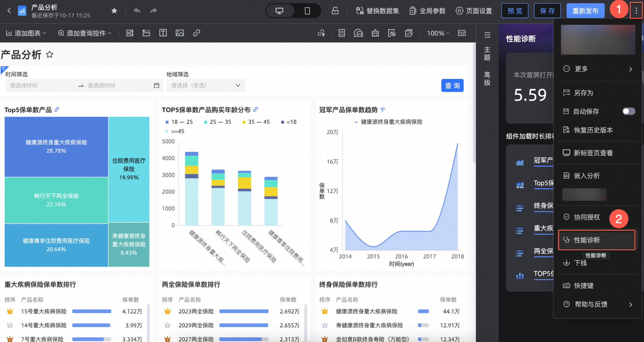Click the lock icon in header
This screenshot has height=342, width=644.
[x=335, y=11]
